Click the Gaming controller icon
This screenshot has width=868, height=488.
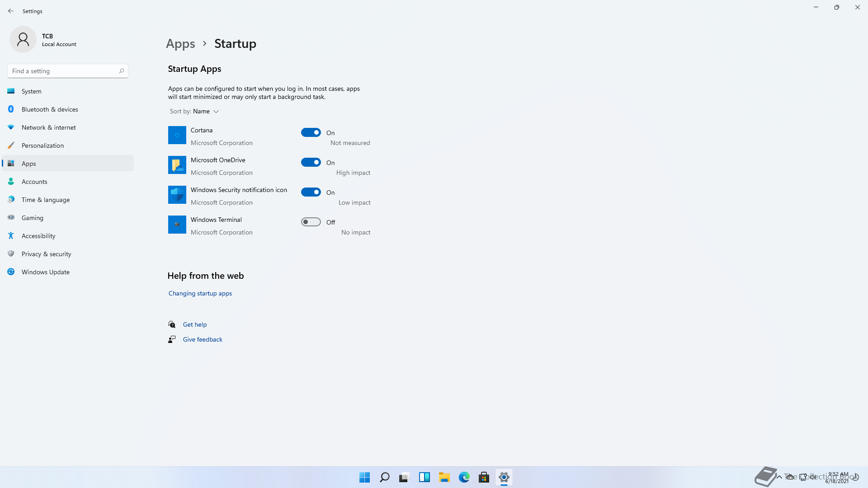click(11, 217)
